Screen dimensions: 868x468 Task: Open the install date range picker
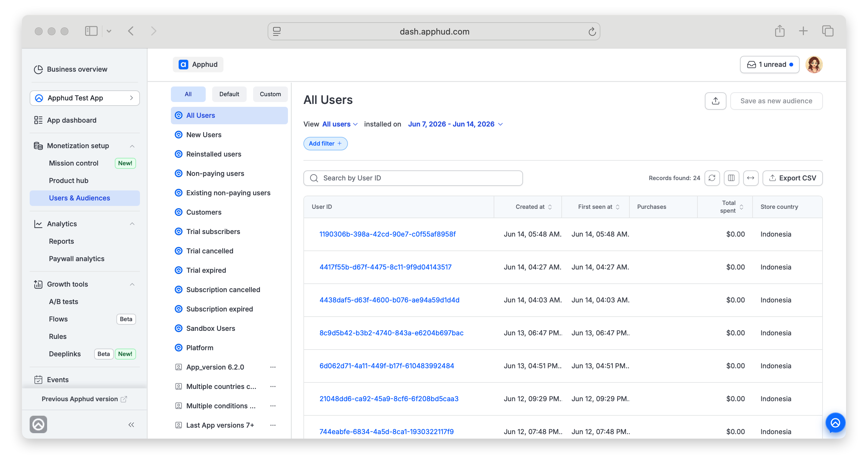tap(455, 124)
